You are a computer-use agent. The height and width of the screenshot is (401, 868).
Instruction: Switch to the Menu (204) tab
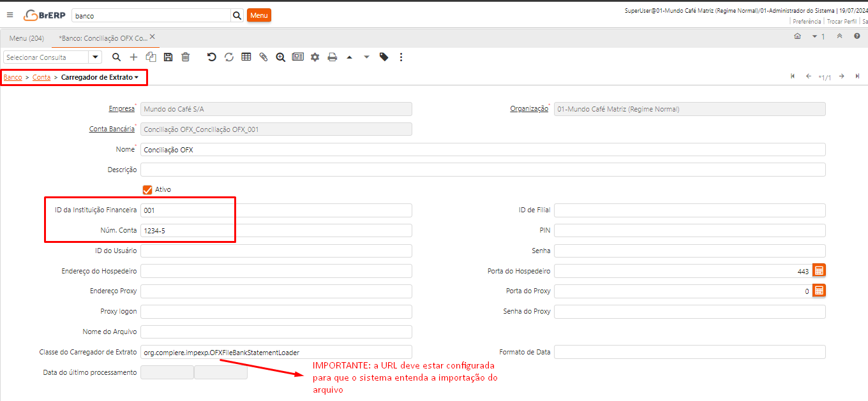[27, 38]
